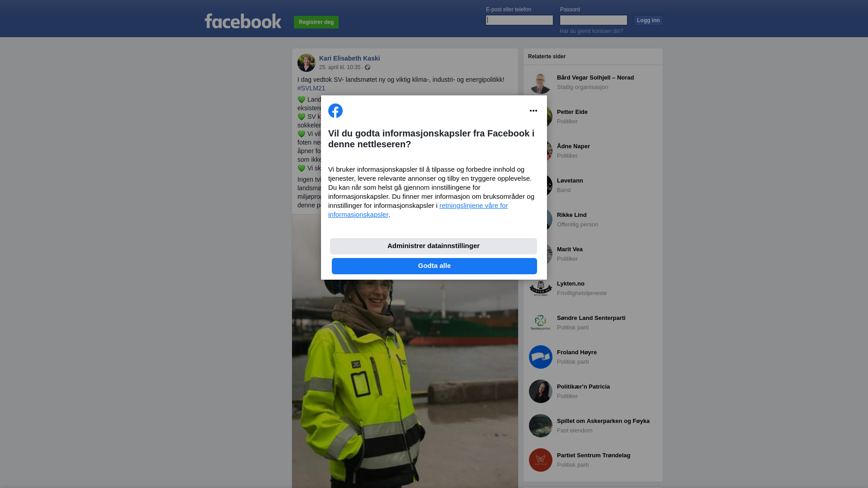Click the public globe icon beside post date
Viewport: 868px width, 488px height.
[x=368, y=67]
